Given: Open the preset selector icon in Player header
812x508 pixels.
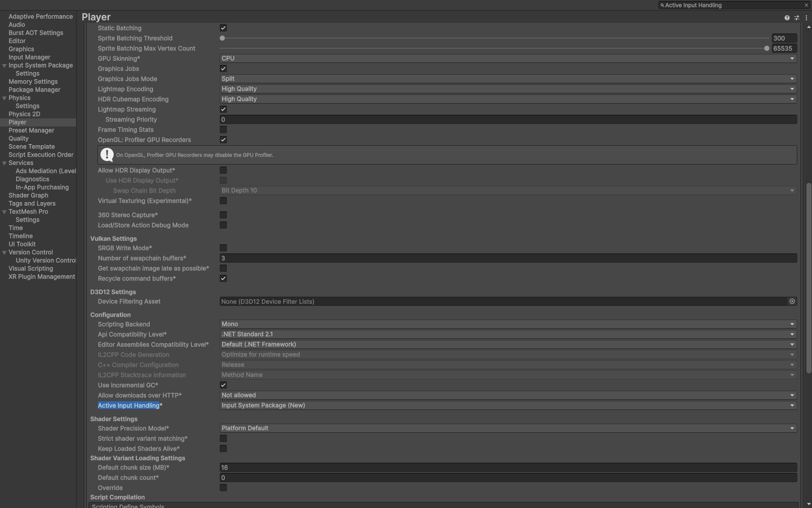Looking at the screenshot, I should coord(797,18).
